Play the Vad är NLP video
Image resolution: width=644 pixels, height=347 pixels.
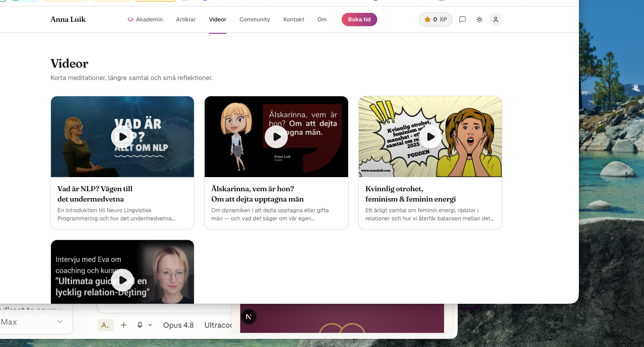tap(122, 136)
